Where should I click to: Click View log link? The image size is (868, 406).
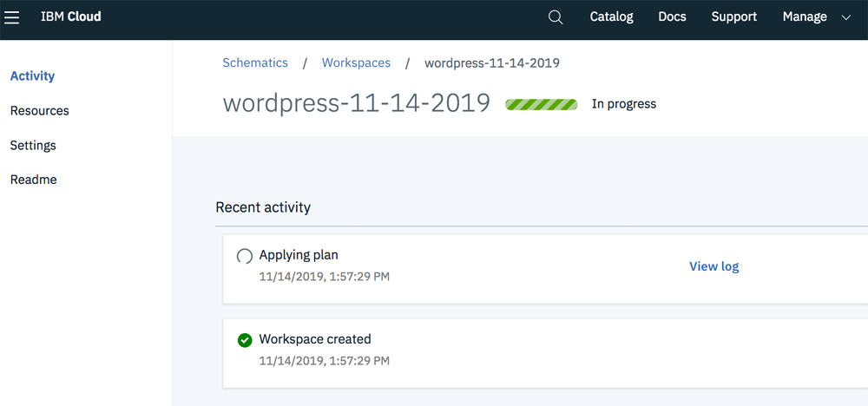point(713,266)
